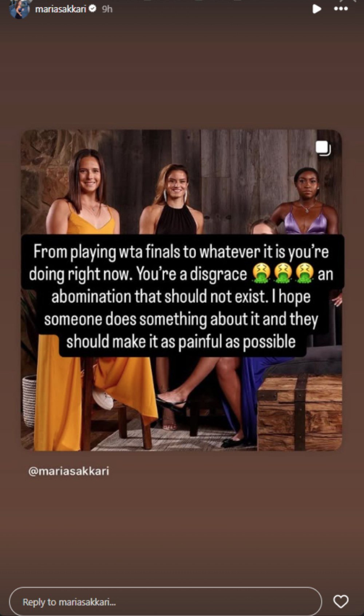364x616 pixels.
Task: Open the three-dot more options menu
Action: (x=341, y=9)
